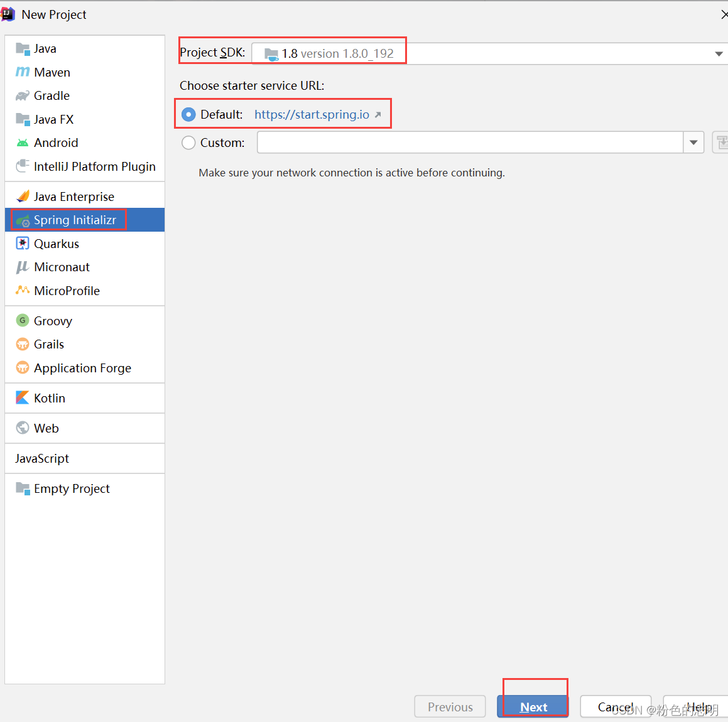Click the 'Choose starter service URL:' text
The width and height of the screenshot is (728, 722).
pyautogui.click(x=252, y=86)
